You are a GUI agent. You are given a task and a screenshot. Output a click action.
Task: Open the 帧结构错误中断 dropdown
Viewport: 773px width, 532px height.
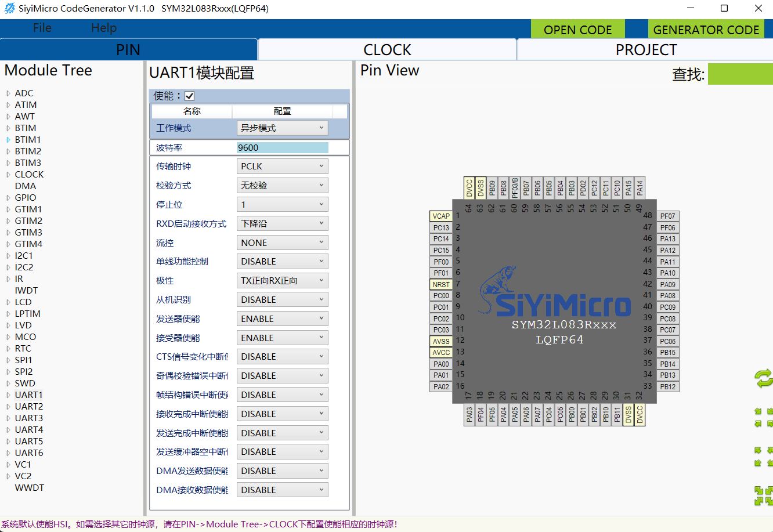pos(283,395)
